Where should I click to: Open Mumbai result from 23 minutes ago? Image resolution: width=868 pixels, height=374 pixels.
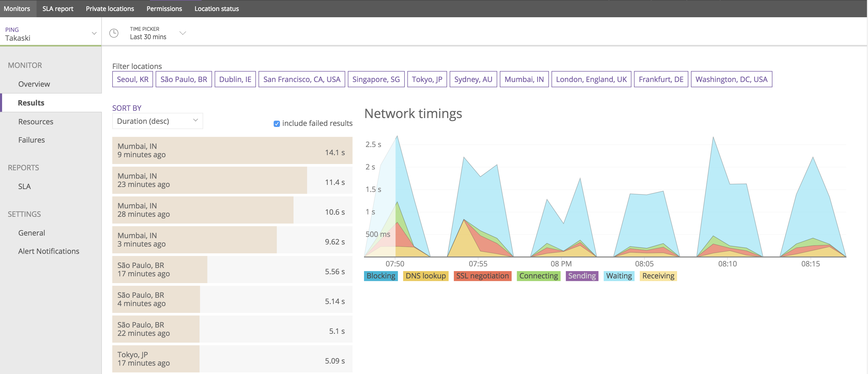coord(232,180)
